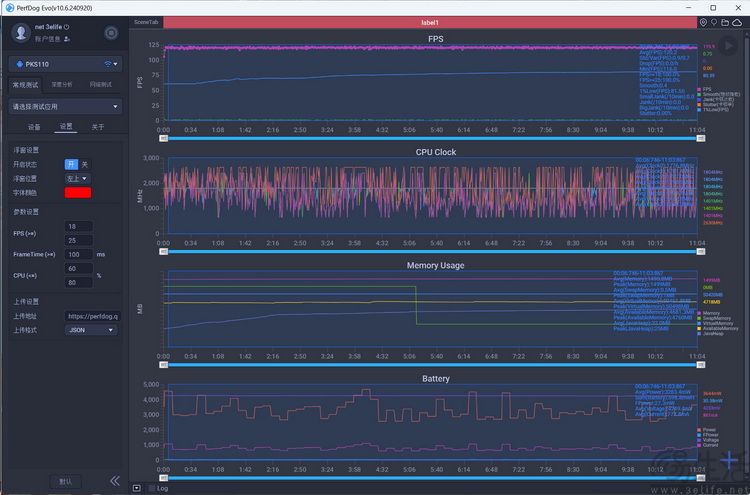Enable the Log checkbox
Viewport: 750px width, 495px height.
point(152,488)
